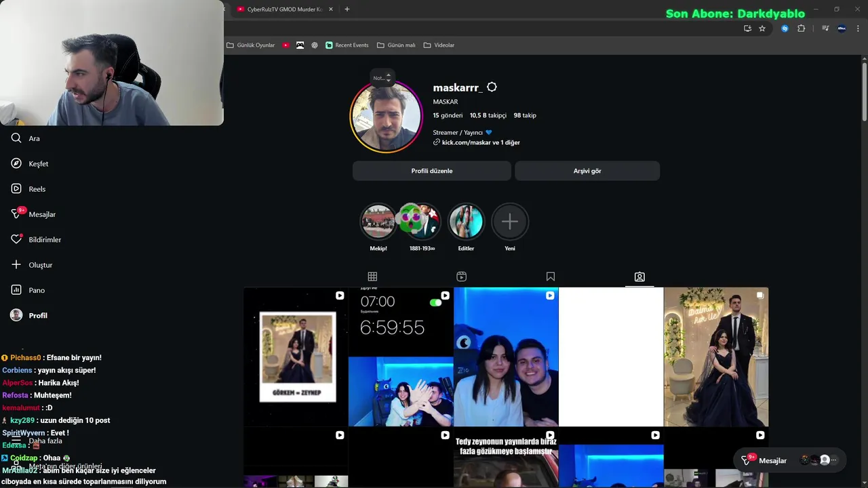
Task: Open the blank white post thumbnail
Action: 611,357
